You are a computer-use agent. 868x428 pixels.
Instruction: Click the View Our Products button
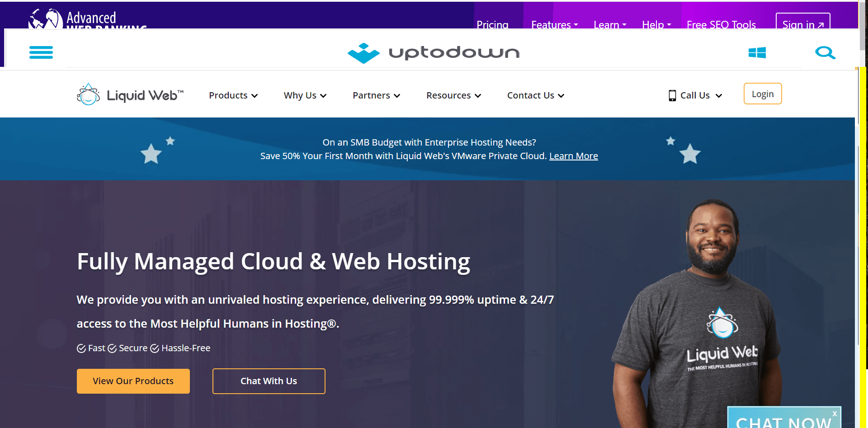[x=133, y=381]
